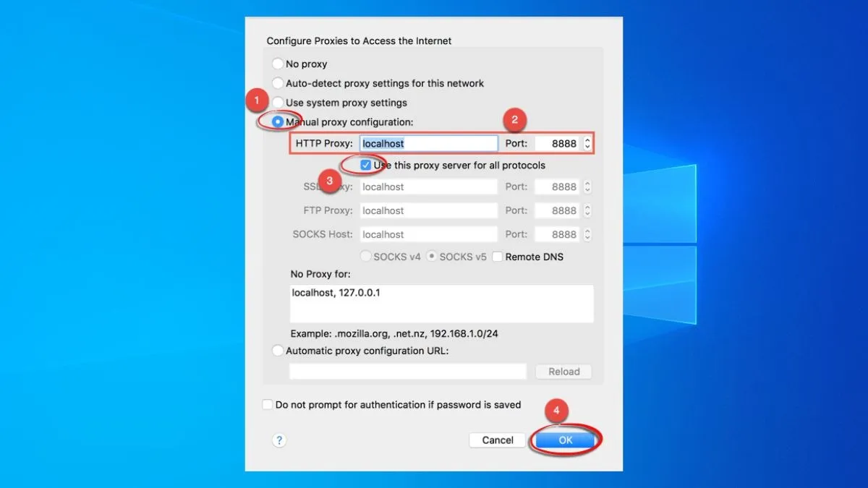Check Do not prompt for authentication if password saved
The image size is (868, 488).
268,404
